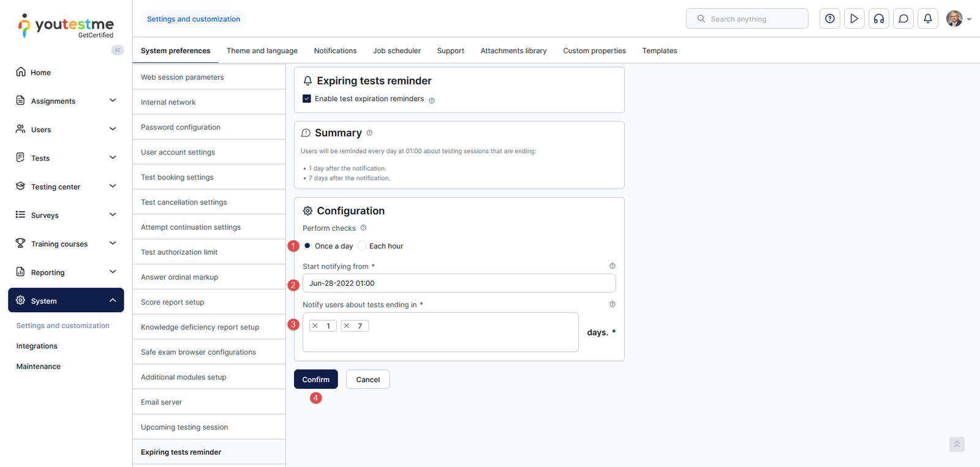Click the help question mark icon in header

click(829, 19)
